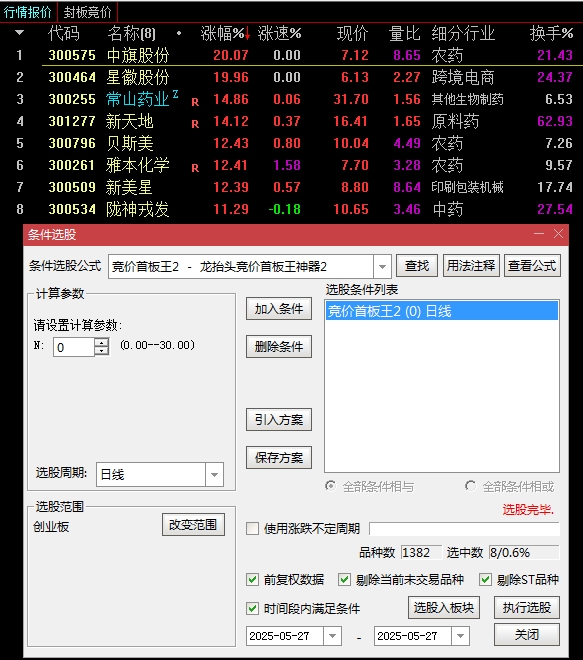Toggle the 前复权数据 checkbox
583x660 pixels.
pos(253,580)
